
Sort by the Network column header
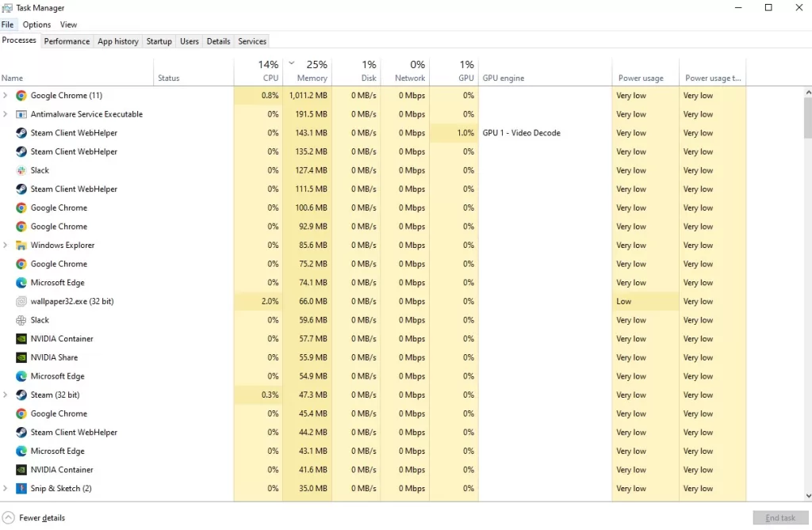[x=405, y=71]
